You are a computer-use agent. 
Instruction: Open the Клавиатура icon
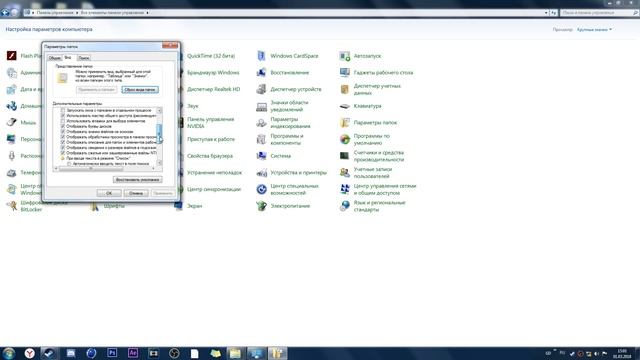345,106
